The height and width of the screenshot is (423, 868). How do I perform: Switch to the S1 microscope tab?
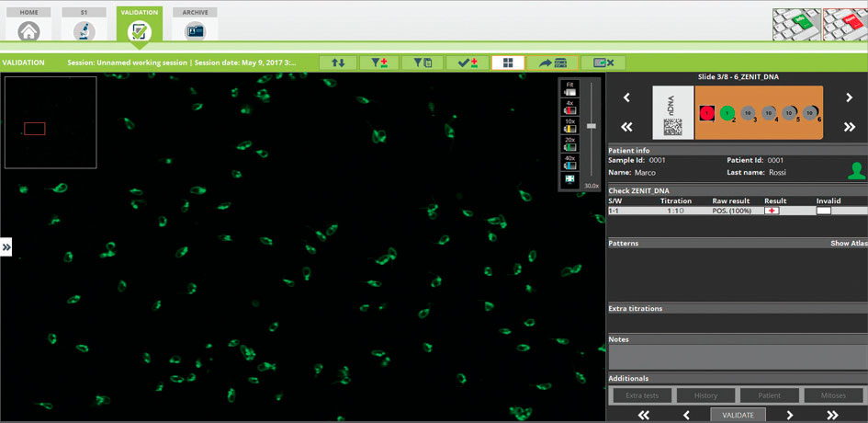point(85,26)
